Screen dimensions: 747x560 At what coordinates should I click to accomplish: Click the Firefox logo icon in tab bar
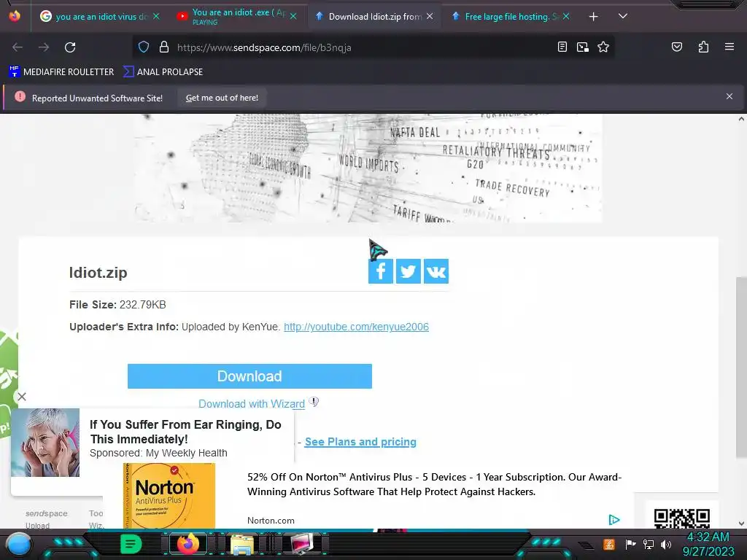15,16
